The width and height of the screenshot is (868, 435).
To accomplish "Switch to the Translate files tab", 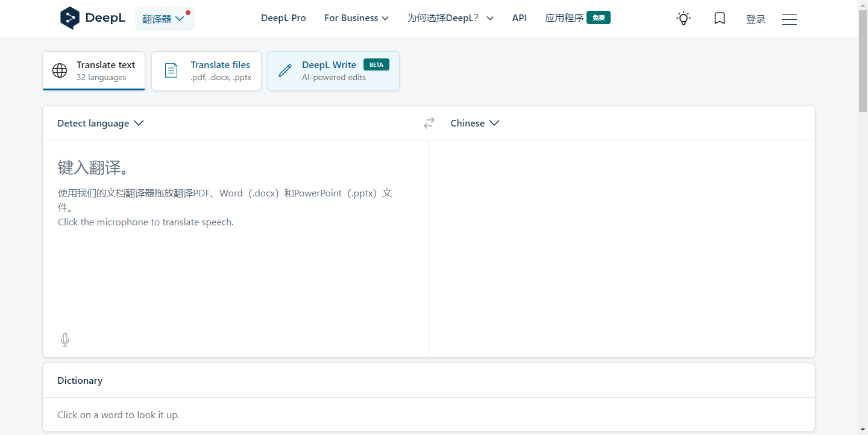I will click(x=206, y=71).
